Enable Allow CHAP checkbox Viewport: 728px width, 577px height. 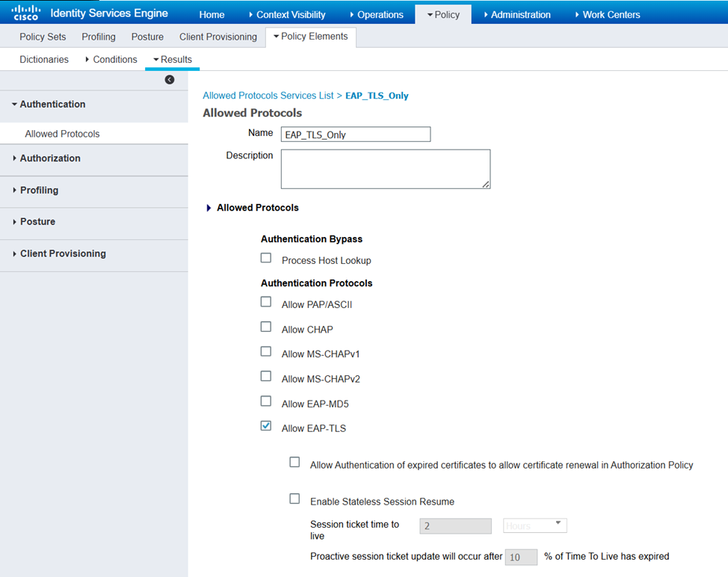[x=266, y=327]
